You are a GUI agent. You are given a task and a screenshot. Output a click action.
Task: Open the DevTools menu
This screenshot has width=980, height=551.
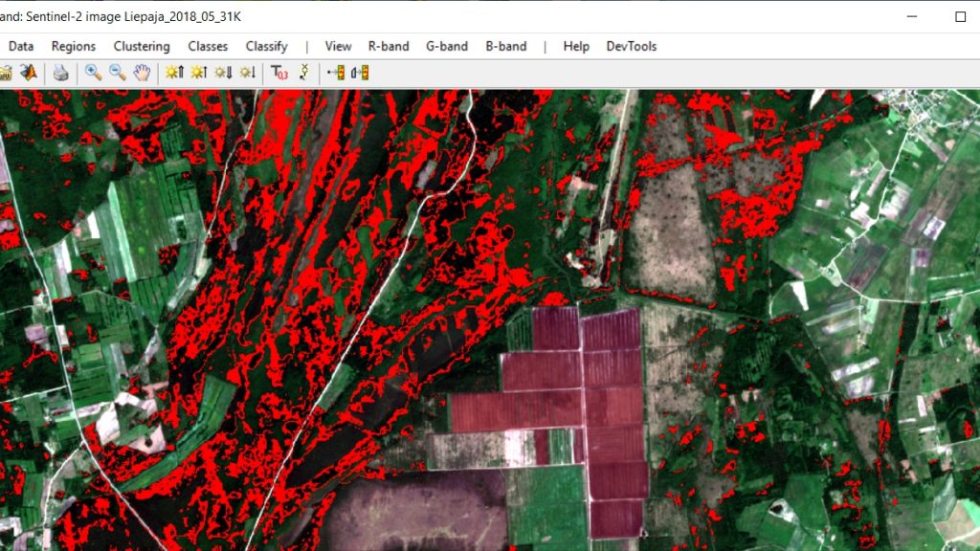click(x=631, y=46)
